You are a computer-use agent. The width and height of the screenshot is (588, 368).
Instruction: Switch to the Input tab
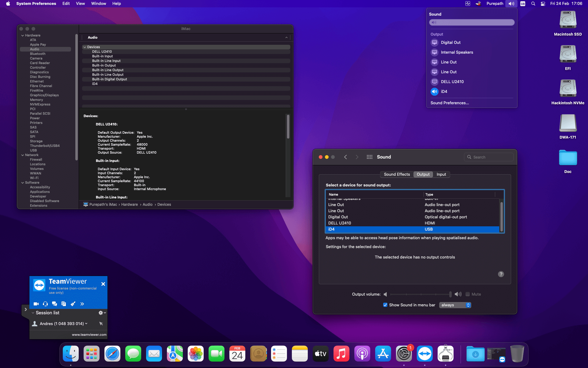tap(441, 174)
